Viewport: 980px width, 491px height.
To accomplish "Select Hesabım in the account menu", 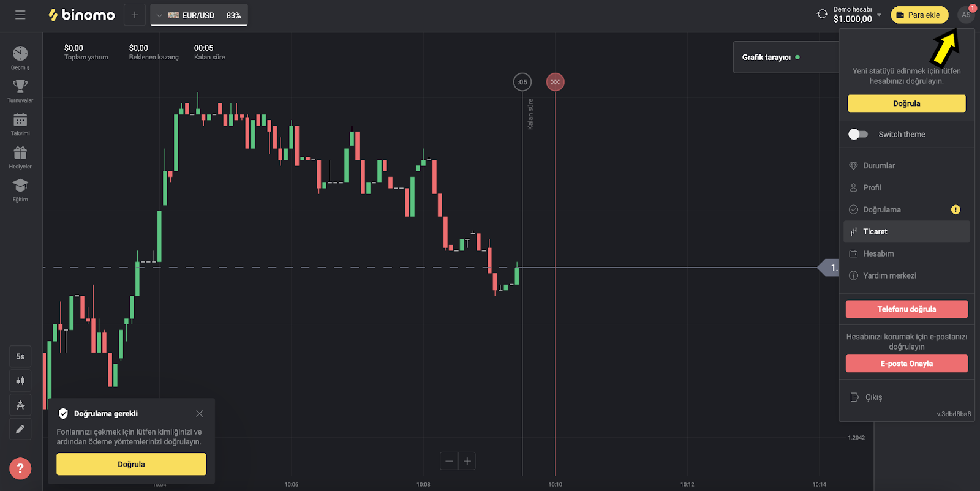I will 878,253.
